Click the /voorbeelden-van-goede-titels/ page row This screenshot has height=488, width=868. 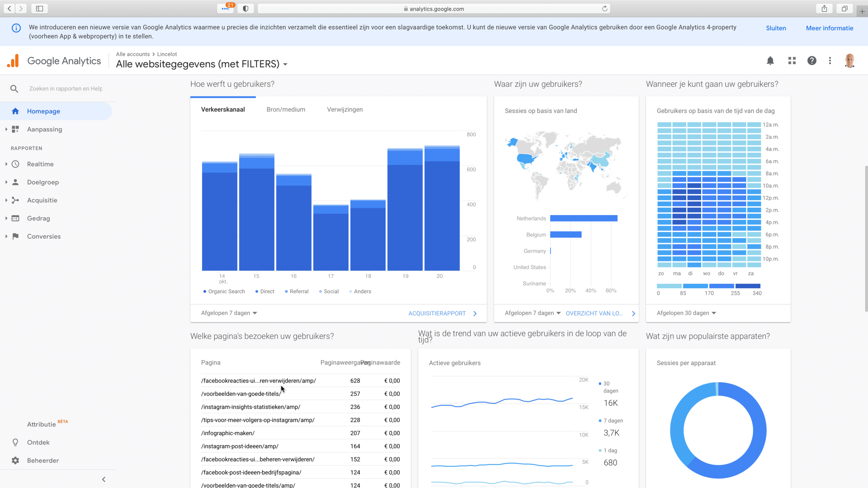coord(300,393)
